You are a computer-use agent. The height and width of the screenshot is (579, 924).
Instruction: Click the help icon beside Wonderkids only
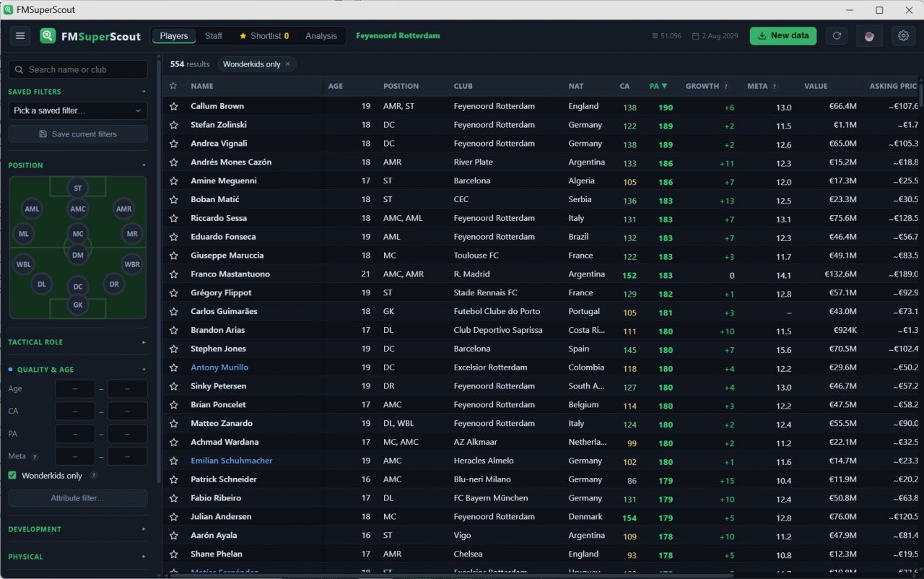coord(94,476)
